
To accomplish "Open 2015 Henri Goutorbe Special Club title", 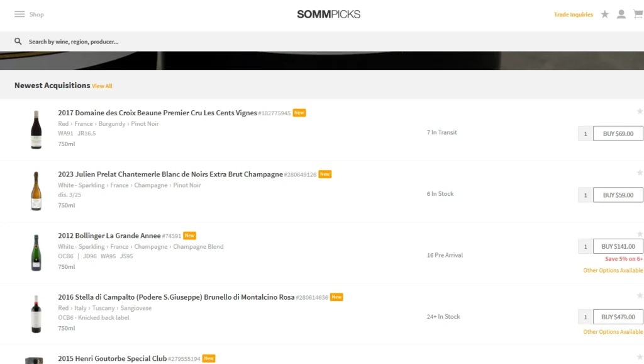I will click(112, 359).
